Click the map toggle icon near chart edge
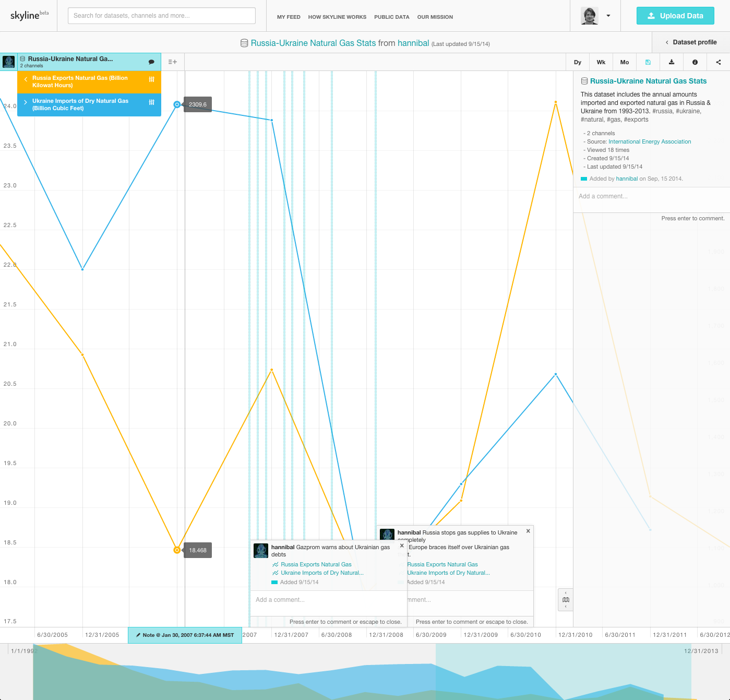This screenshot has height=700, width=730. tap(566, 600)
